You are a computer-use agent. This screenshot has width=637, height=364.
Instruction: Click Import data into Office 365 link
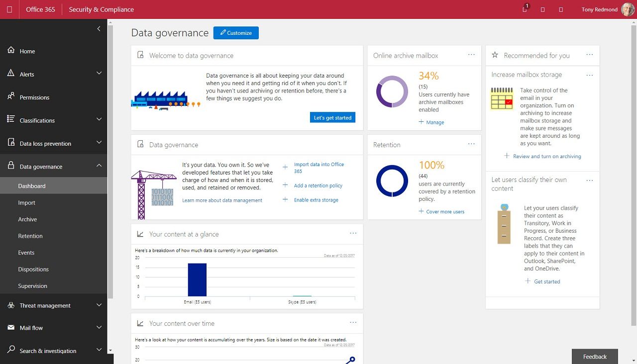click(319, 168)
